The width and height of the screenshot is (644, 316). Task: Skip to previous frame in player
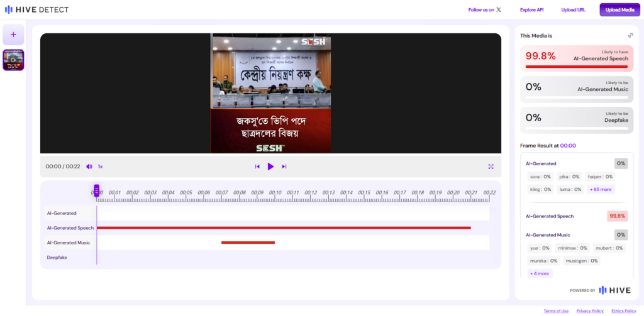257,166
